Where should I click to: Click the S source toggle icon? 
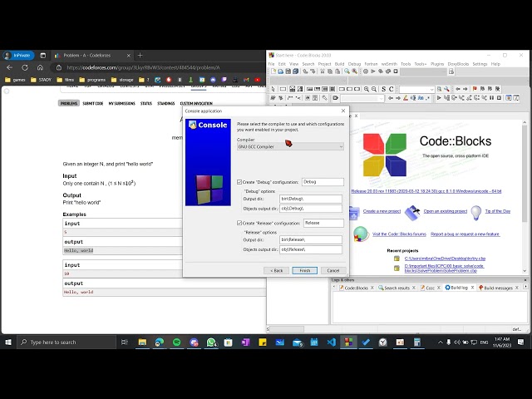(384, 89)
